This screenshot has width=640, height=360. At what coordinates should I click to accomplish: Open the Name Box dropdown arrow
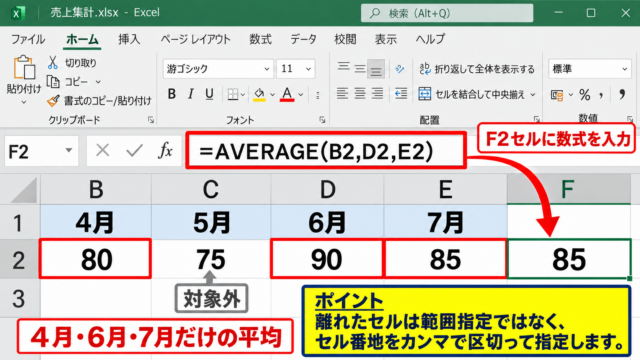[69, 151]
